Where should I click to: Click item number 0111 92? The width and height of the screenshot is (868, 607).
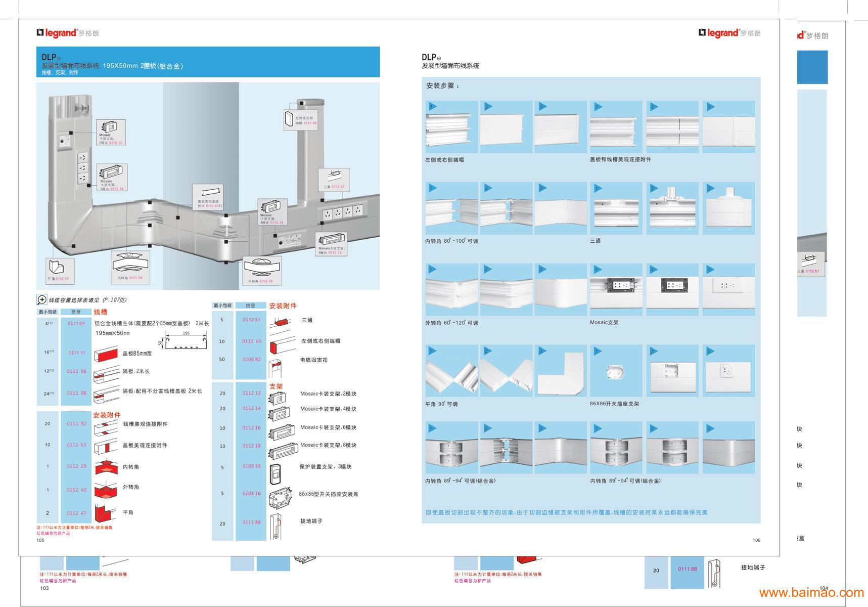76,424
